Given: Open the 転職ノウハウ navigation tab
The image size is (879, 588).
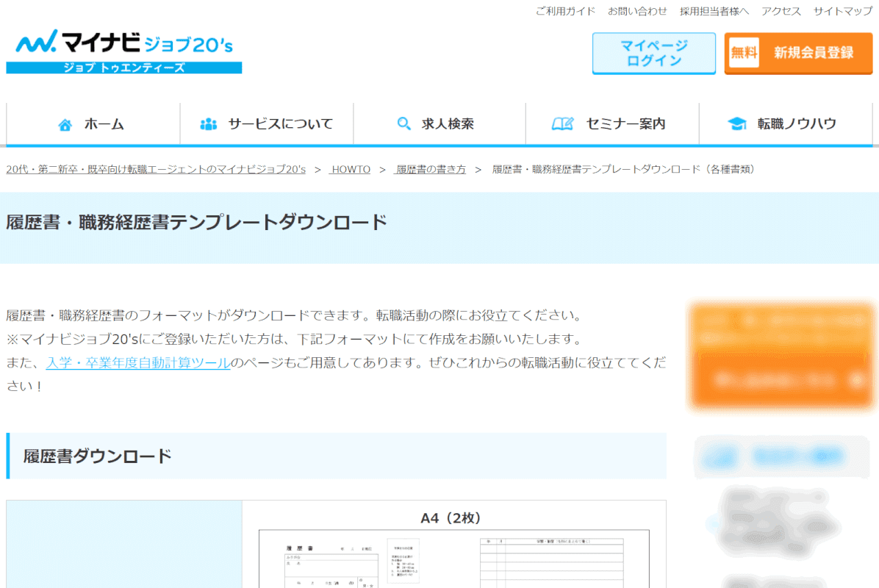Looking at the screenshot, I should pos(786,124).
